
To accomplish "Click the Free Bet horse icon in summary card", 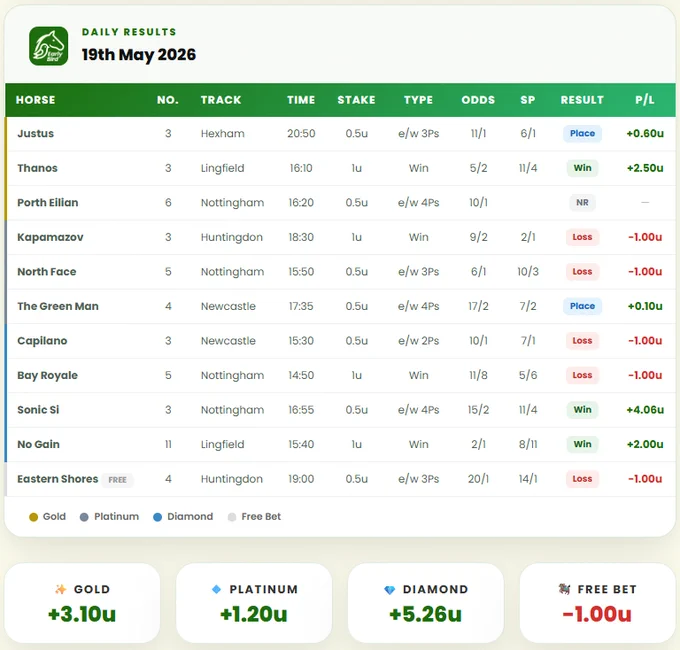I will pos(564,589).
